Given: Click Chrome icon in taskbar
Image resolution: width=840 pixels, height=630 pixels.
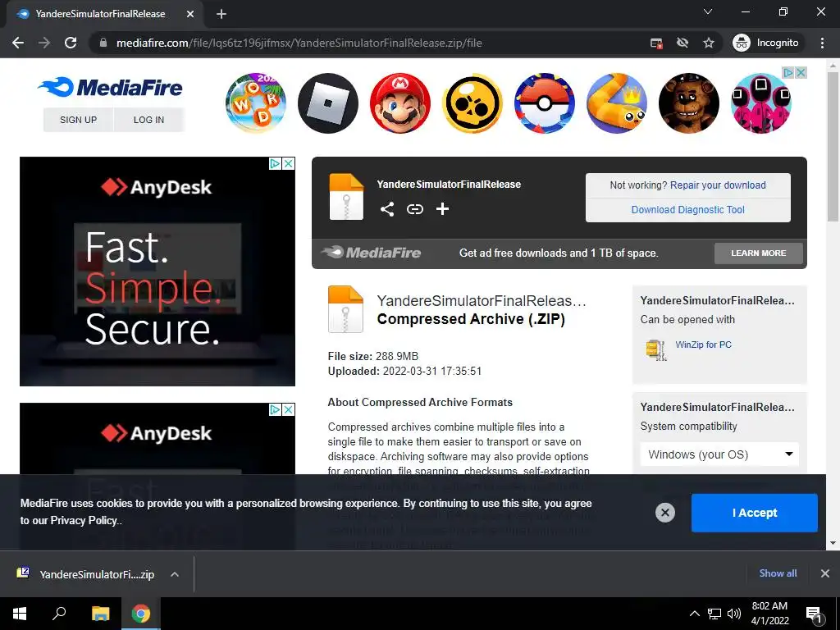Looking at the screenshot, I should 141,614.
